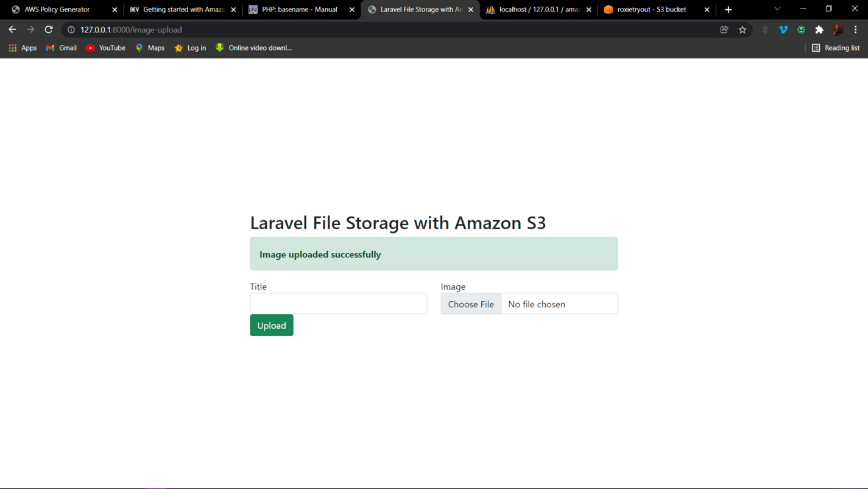Switch to the AWS Policy Generator tab
Viewport: 868px width, 489px height.
click(57, 10)
